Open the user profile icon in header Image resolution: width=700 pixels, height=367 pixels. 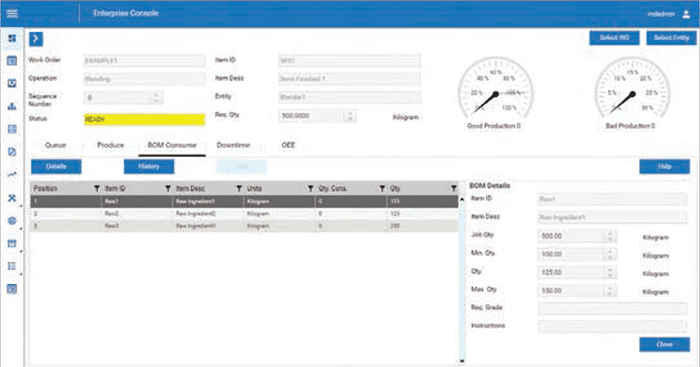(x=686, y=14)
